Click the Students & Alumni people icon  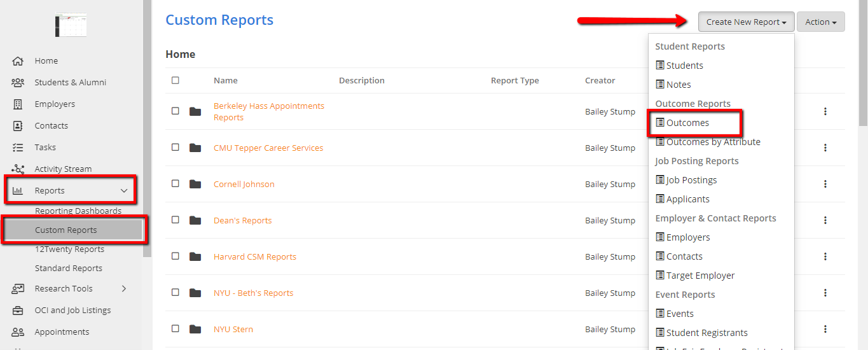[18, 83]
